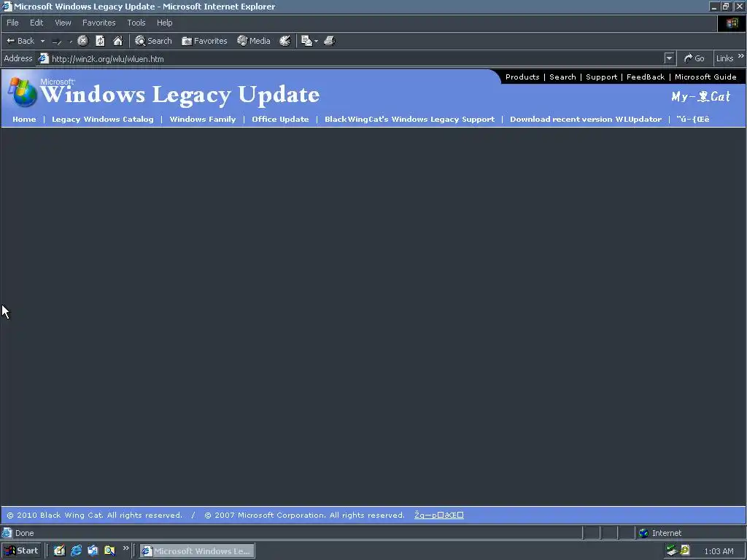Click the yellow disc document tray icon
This screenshot has height=560, width=747.
pos(685,551)
